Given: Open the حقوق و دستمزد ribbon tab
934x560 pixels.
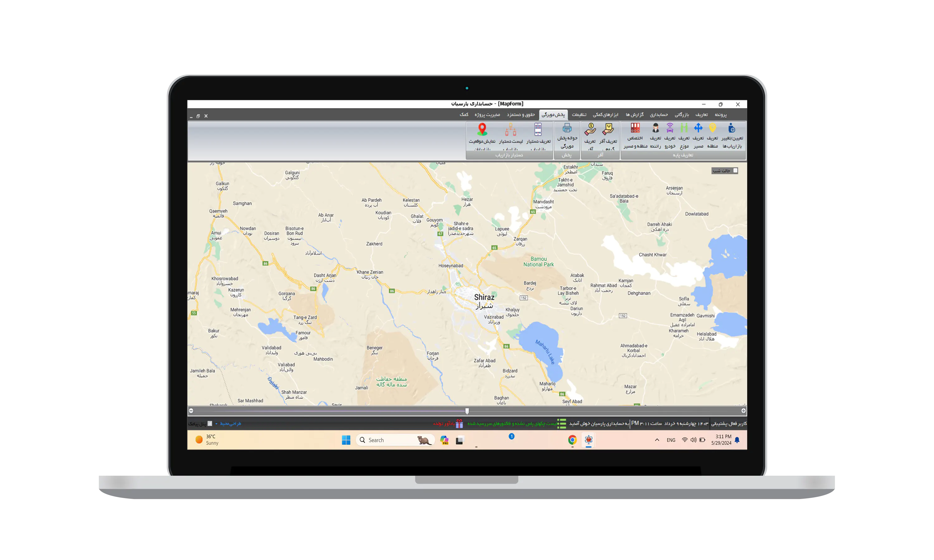Looking at the screenshot, I should point(521,115).
